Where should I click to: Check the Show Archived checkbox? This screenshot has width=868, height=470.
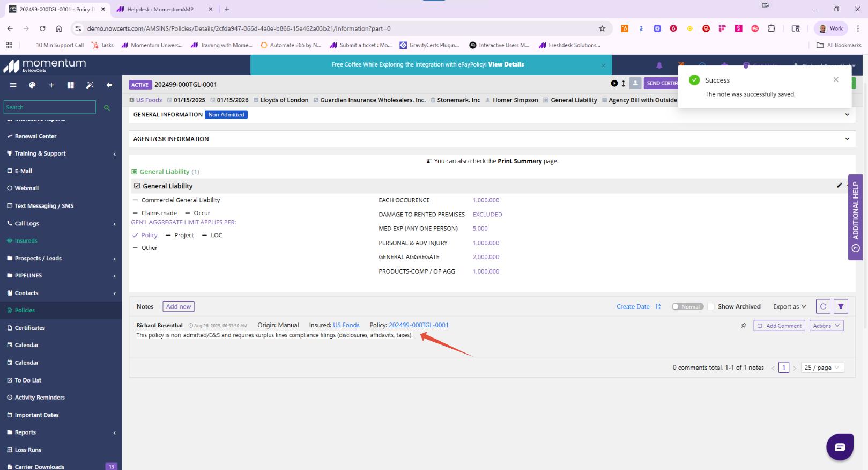710,306
